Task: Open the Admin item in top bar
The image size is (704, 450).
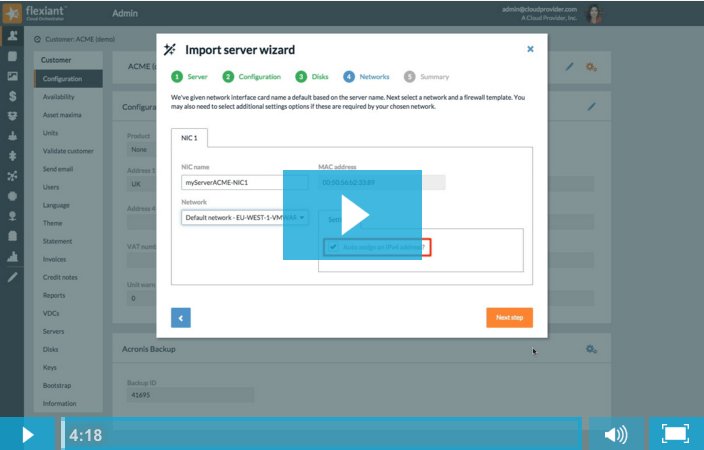Action: 125,13
